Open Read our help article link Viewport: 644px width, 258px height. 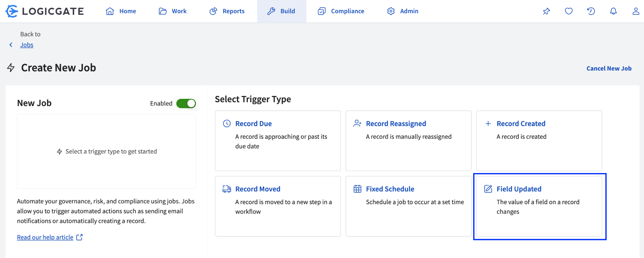(45, 237)
